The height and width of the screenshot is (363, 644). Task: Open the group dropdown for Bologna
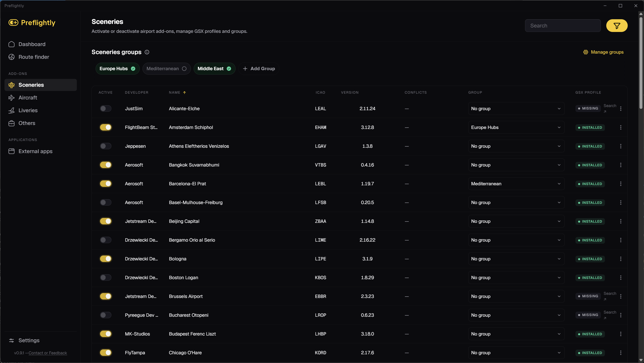click(x=516, y=259)
